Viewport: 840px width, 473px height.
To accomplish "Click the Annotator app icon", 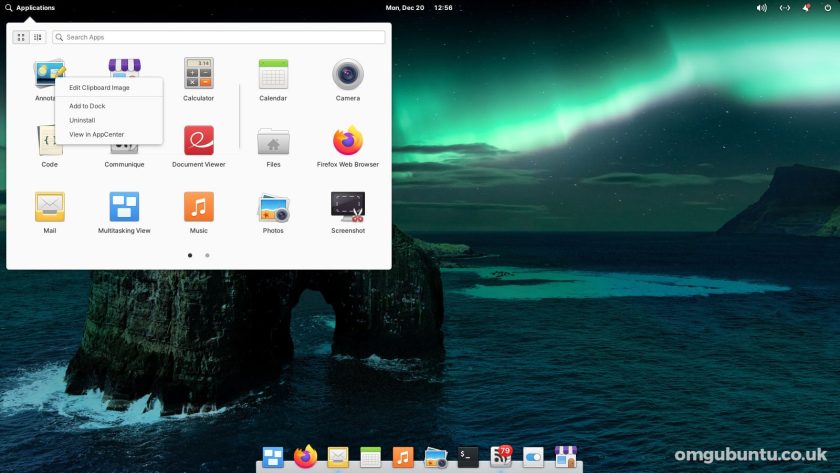I will [x=49, y=71].
